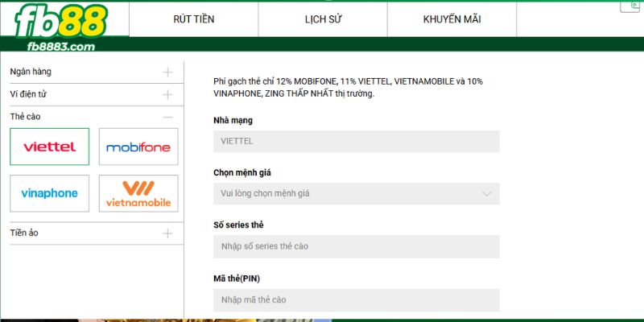Select the Viettel card provider
Image resolution: width=644 pixels, height=322 pixels.
coord(49,147)
